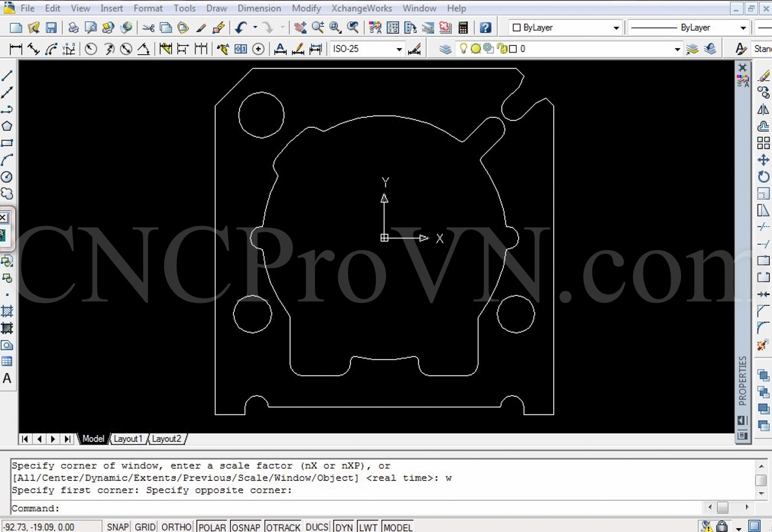Image resolution: width=772 pixels, height=532 pixels.
Task: Switch to the Layout1 tab
Action: pos(128,439)
